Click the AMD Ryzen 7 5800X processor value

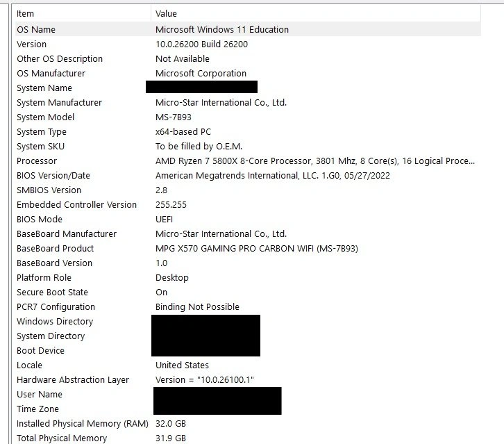(x=315, y=161)
